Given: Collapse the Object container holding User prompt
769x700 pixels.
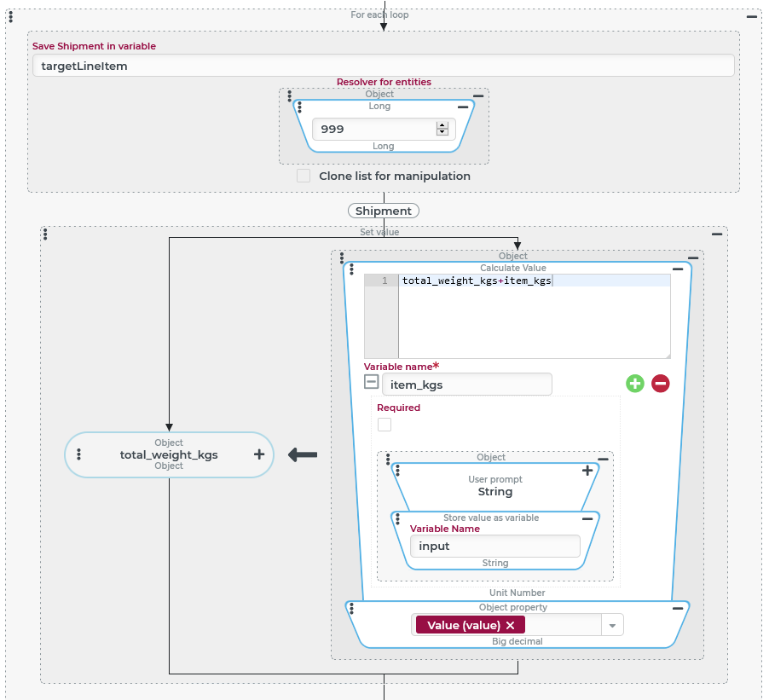Looking at the screenshot, I should pos(604,460).
